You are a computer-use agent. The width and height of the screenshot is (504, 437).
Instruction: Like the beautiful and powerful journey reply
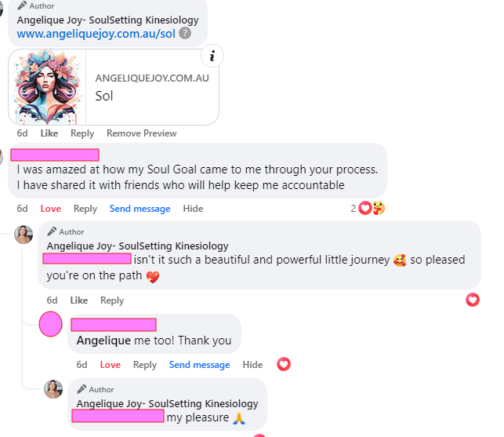tap(79, 300)
